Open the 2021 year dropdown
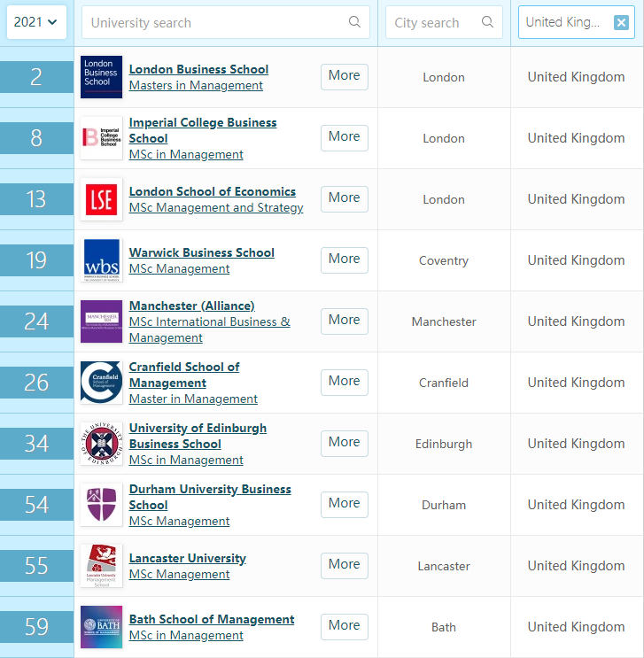This screenshot has height=658, width=644. tap(36, 22)
